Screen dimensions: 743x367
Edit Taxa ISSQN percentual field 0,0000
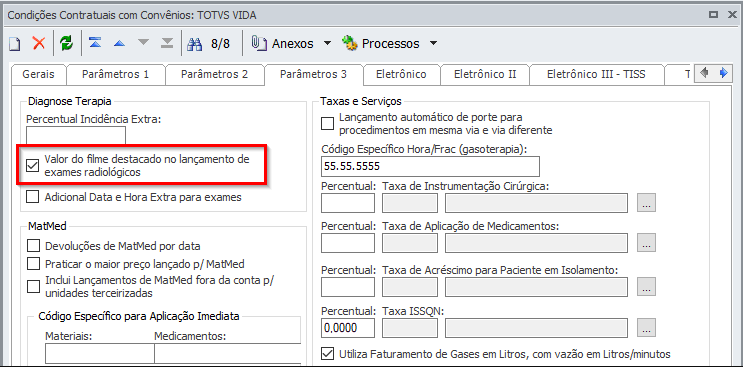[348, 327]
